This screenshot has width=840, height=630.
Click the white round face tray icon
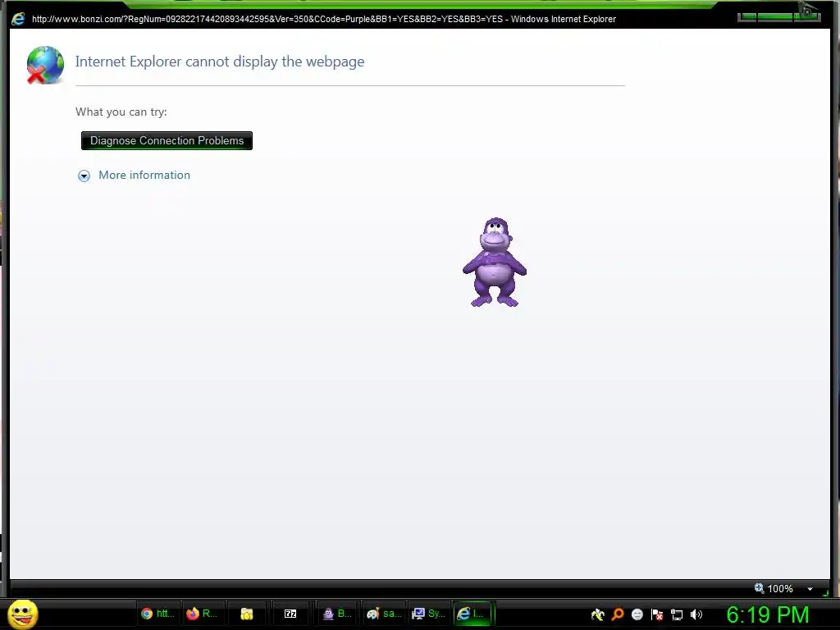637,614
